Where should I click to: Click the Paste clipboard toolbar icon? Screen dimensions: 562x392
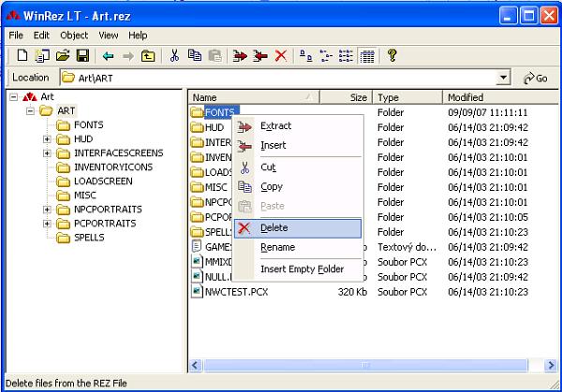(215, 56)
